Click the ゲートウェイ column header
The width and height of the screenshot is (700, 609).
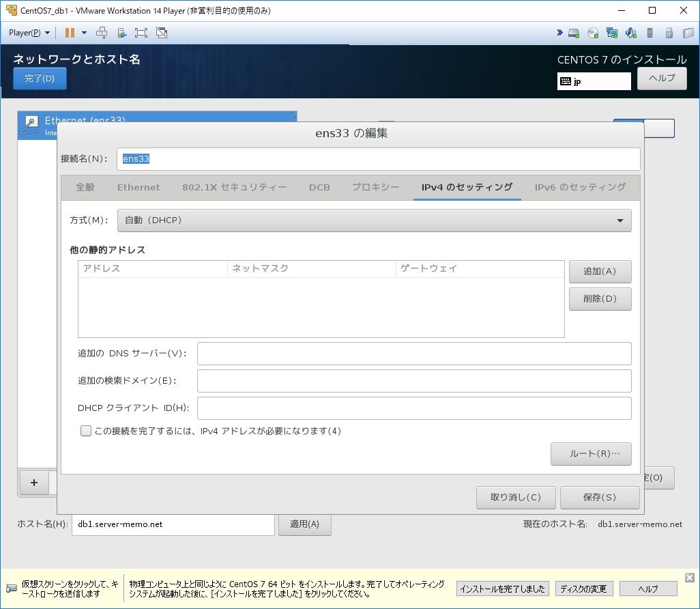480,268
